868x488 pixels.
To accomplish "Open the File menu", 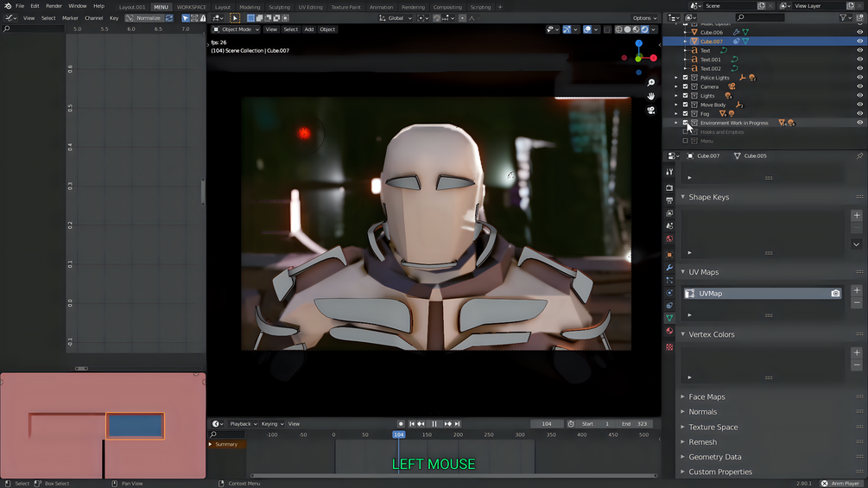I will 20,6.
